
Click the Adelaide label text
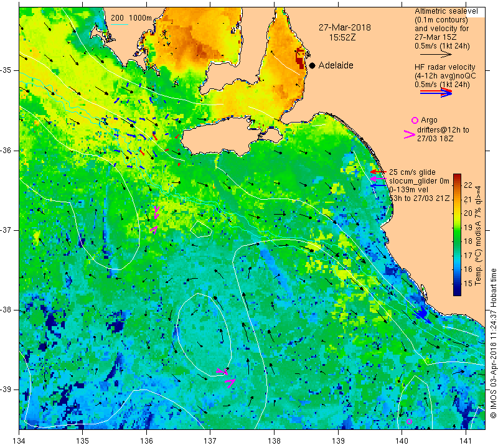coord(336,65)
